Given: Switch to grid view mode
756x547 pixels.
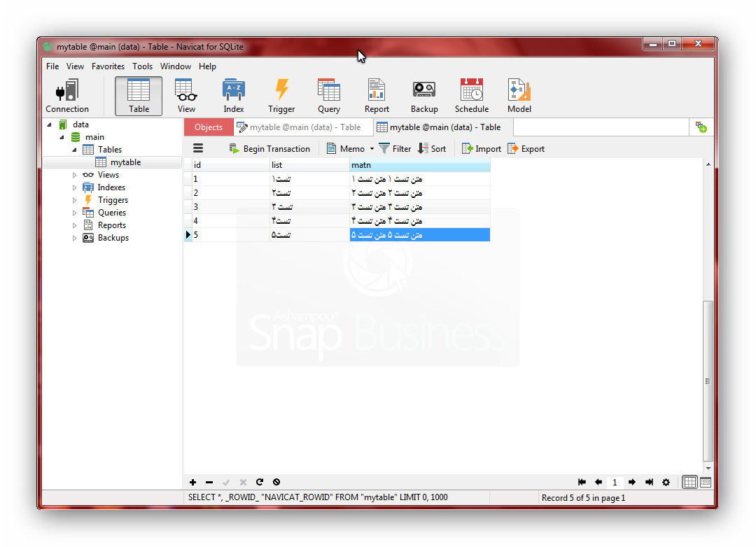Looking at the screenshot, I should tap(690, 482).
